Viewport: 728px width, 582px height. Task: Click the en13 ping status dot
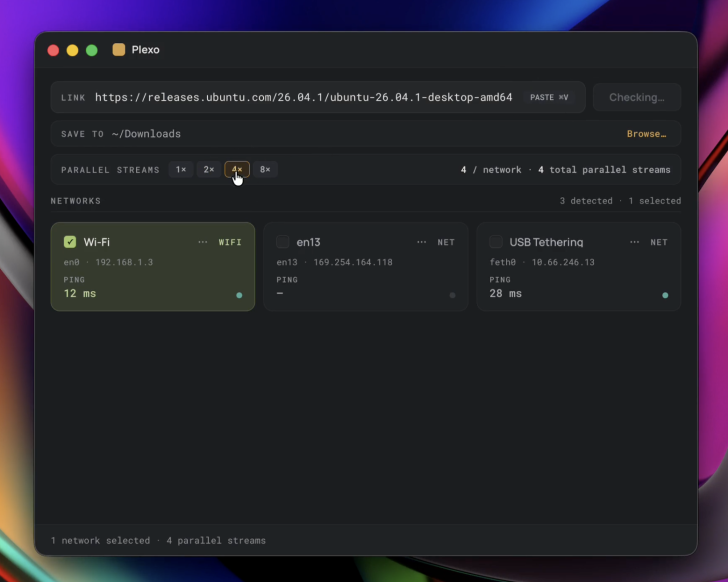coord(452,295)
